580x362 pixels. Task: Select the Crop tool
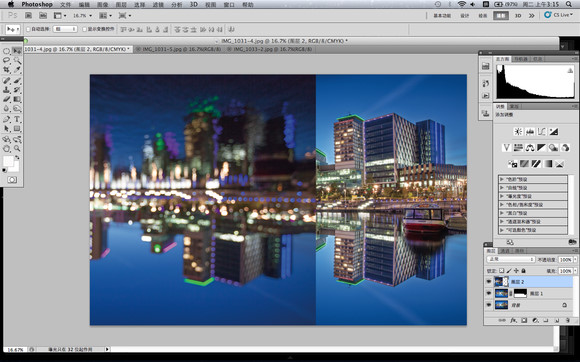[x=6, y=70]
